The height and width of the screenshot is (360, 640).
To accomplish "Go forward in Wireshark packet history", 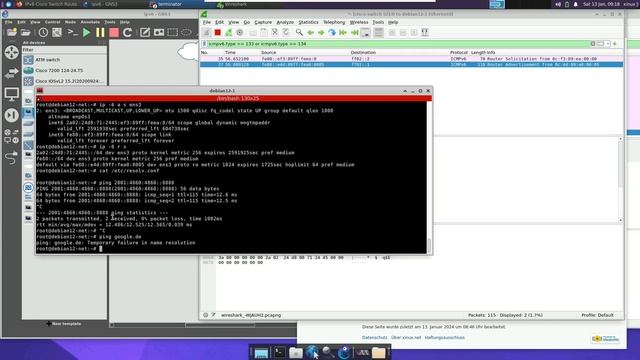I will point(321,32).
